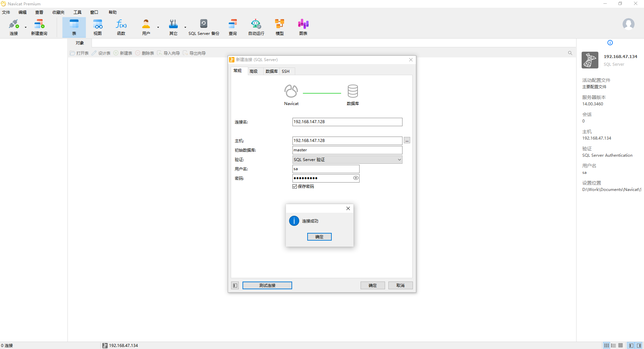Open the Favorites (收藏夹) menu
The height and width of the screenshot is (349, 644).
point(58,12)
